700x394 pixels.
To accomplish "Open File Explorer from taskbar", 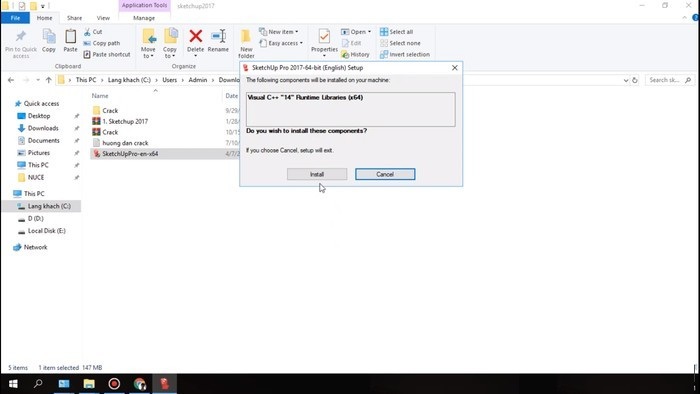I will pyautogui.click(x=89, y=384).
